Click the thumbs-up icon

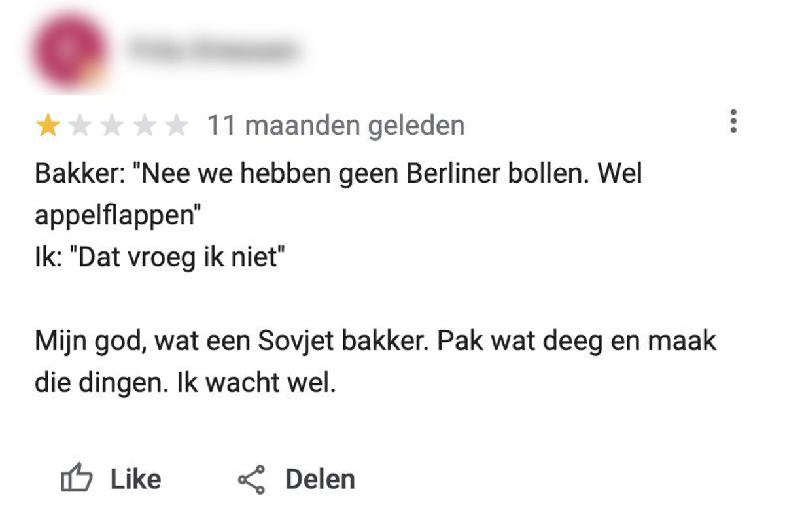pyautogui.click(x=77, y=480)
